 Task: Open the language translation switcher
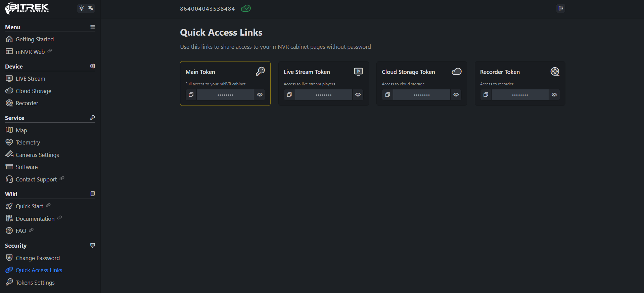(91, 8)
